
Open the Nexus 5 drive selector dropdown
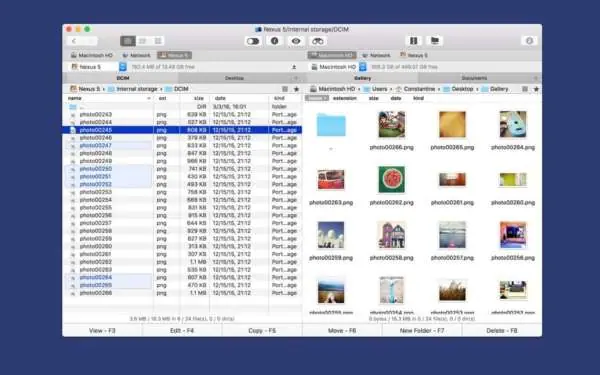[122, 67]
